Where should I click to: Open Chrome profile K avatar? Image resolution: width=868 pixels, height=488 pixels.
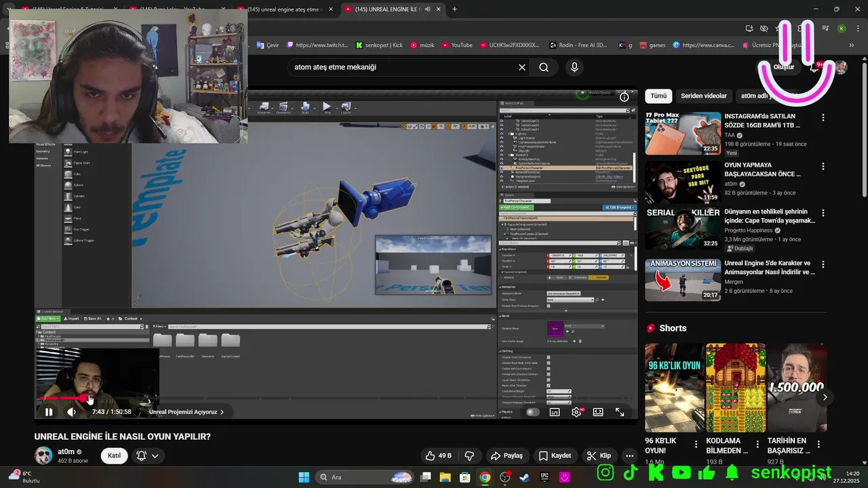(x=842, y=28)
